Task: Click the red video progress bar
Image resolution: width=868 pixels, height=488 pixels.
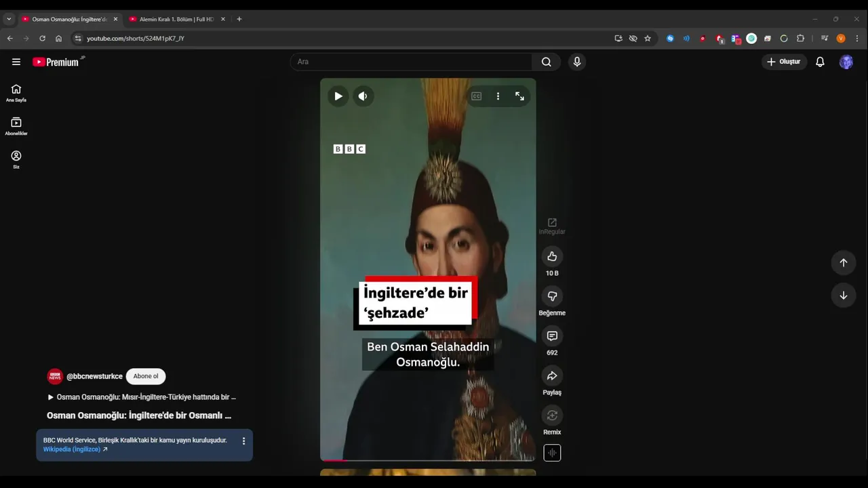Action: point(334,460)
